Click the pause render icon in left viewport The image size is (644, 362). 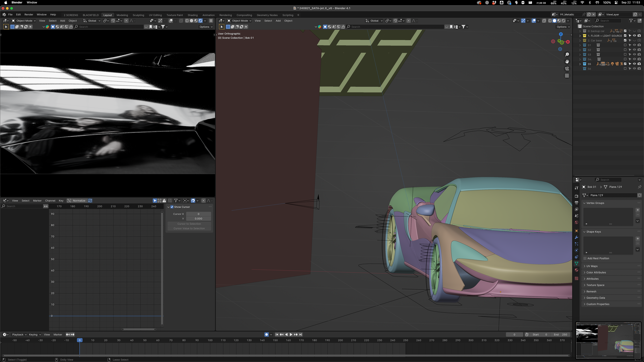click(x=211, y=21)
